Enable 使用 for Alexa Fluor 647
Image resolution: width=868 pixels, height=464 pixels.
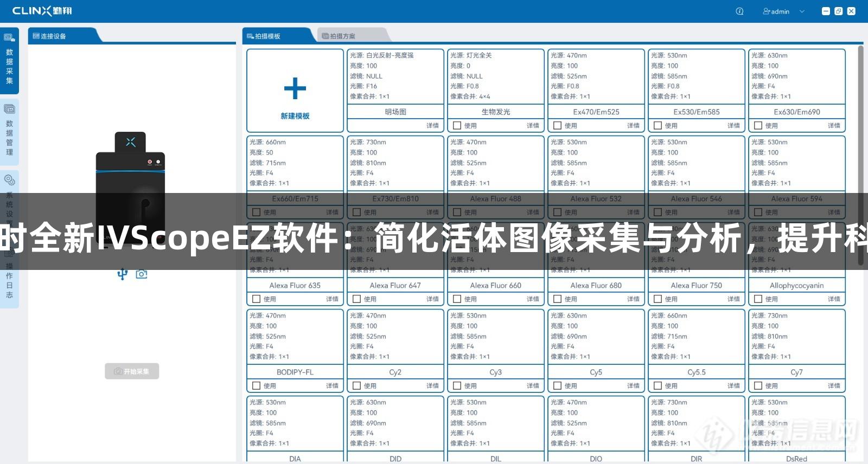pyautogui.click(x=356, y=299)
